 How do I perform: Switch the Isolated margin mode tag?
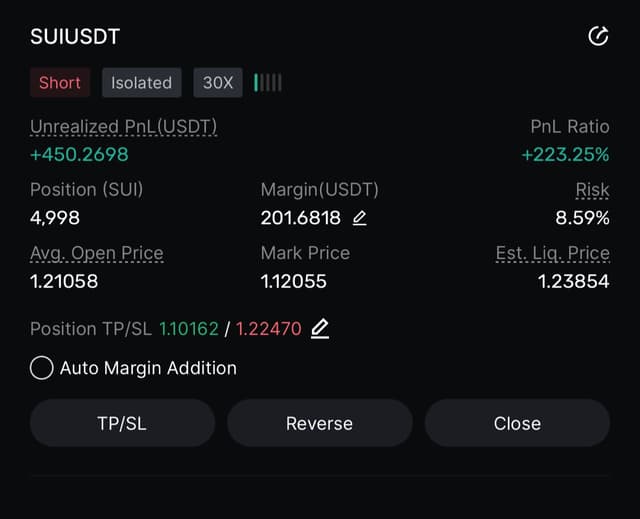[141, 83]
